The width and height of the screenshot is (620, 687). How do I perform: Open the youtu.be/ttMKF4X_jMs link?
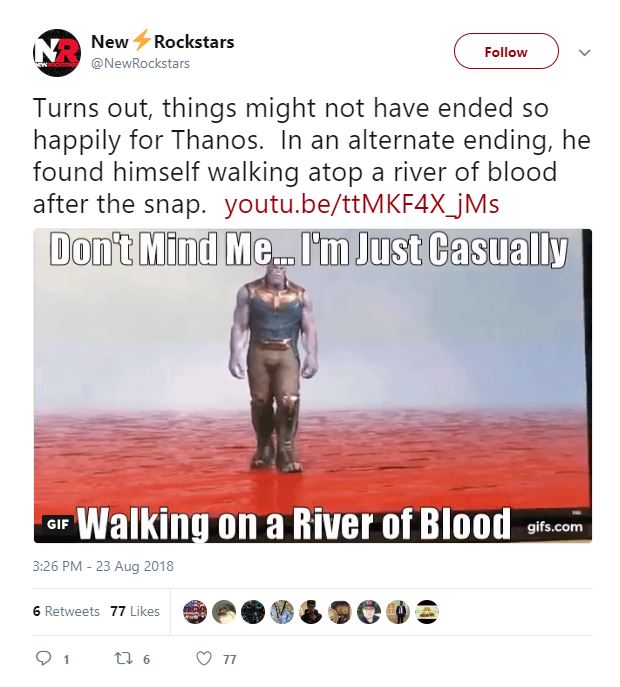coord(361,205)
